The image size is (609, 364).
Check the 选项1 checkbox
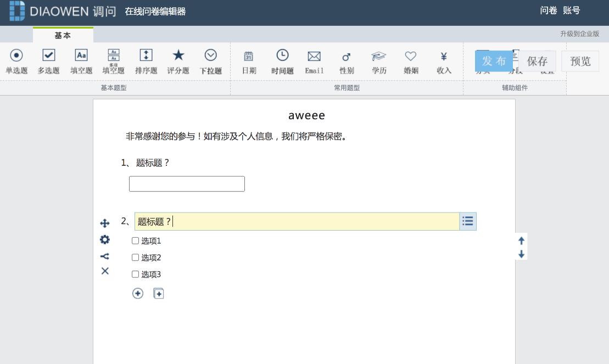135,240
